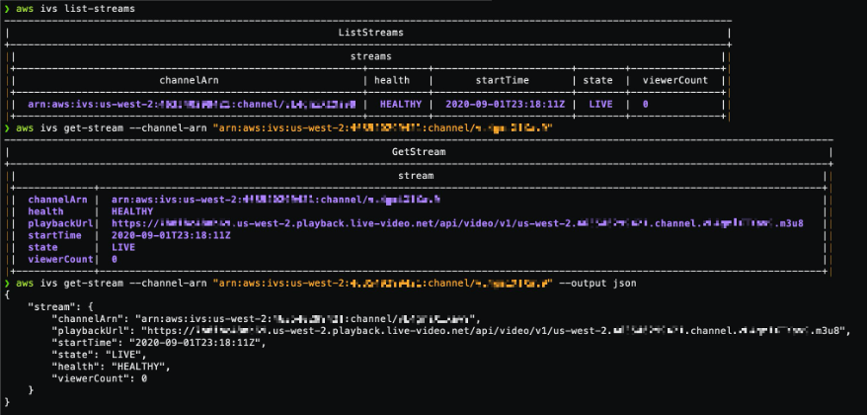This screenshot has width=868, height=415.
Task: Click the prompt arrow before list-streams command
Action: (x=8, y=8)
